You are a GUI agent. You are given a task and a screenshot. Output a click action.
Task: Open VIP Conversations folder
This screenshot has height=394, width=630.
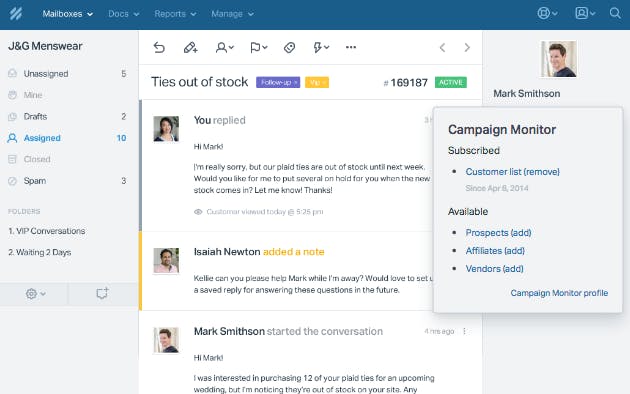47,231
